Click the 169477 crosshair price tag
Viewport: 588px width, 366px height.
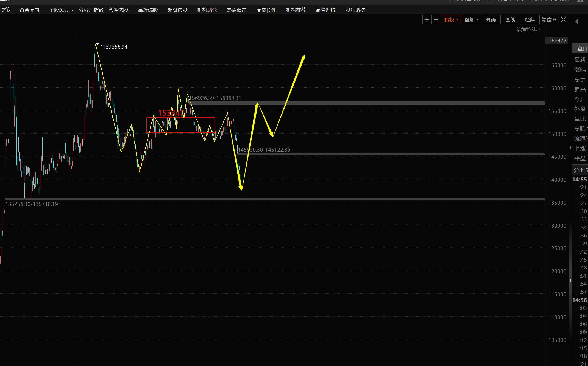(557, 41)
